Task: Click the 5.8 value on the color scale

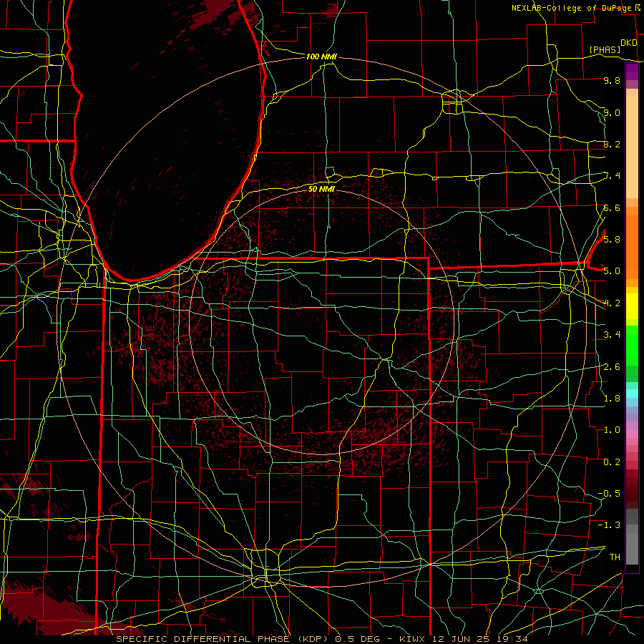Action: (x=612, y=239)
